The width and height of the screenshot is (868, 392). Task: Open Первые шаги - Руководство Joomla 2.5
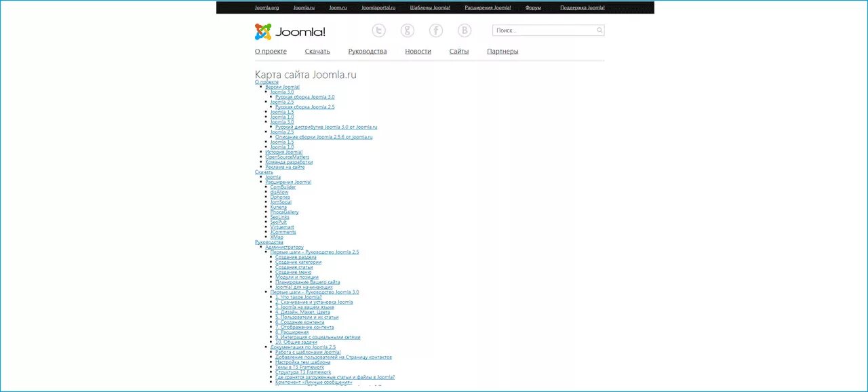click(315, 252)
